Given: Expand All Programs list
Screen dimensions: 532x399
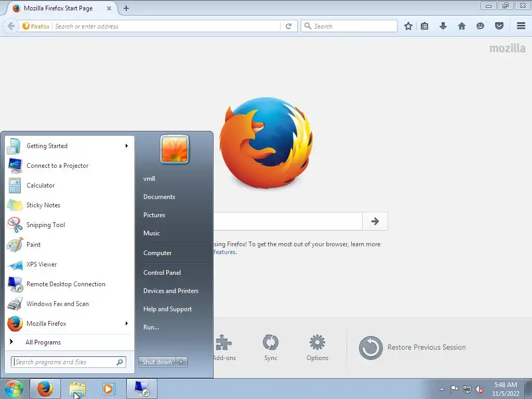Looking at the screenshot, I should pos(70,342).
